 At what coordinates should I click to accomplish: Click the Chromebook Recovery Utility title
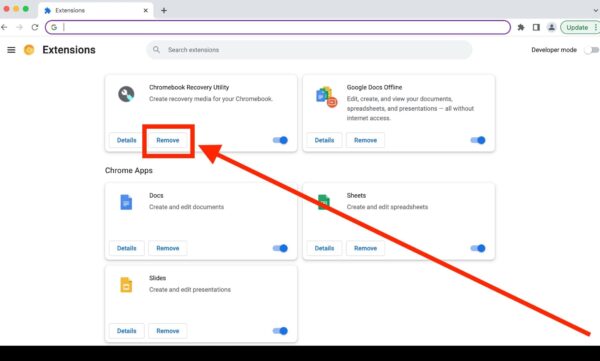(x=189, y=87)
